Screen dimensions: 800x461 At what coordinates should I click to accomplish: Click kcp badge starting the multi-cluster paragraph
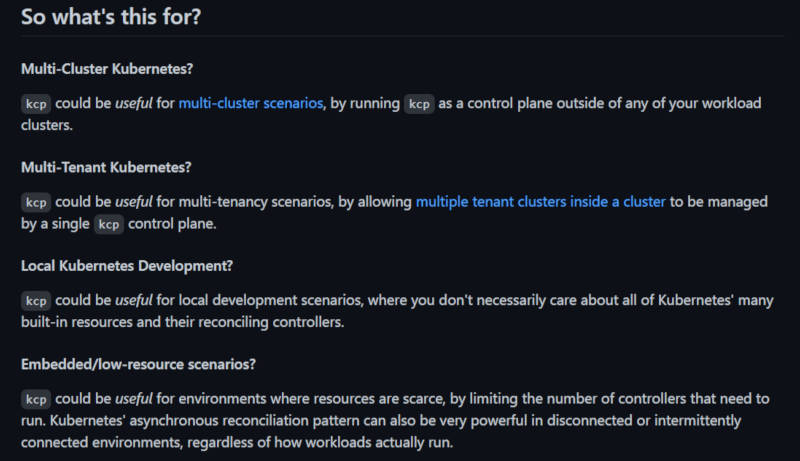click(x=36, y=104)
